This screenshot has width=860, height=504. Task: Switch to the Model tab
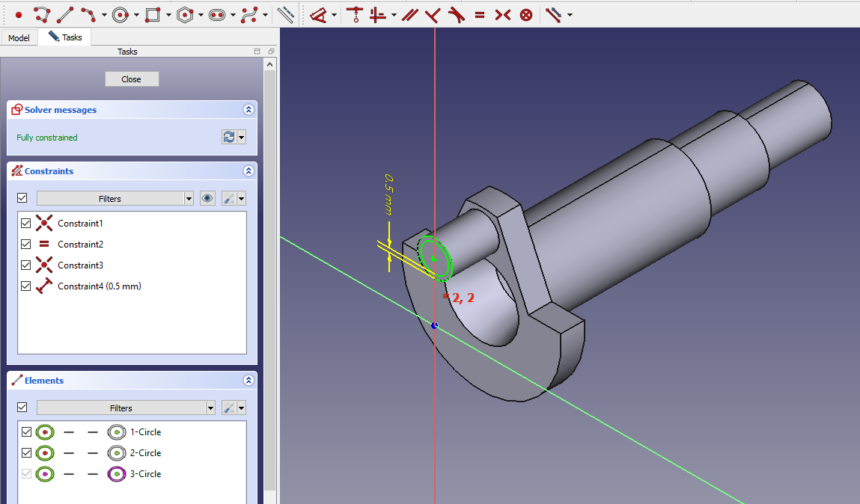click(x=19, y=37)
